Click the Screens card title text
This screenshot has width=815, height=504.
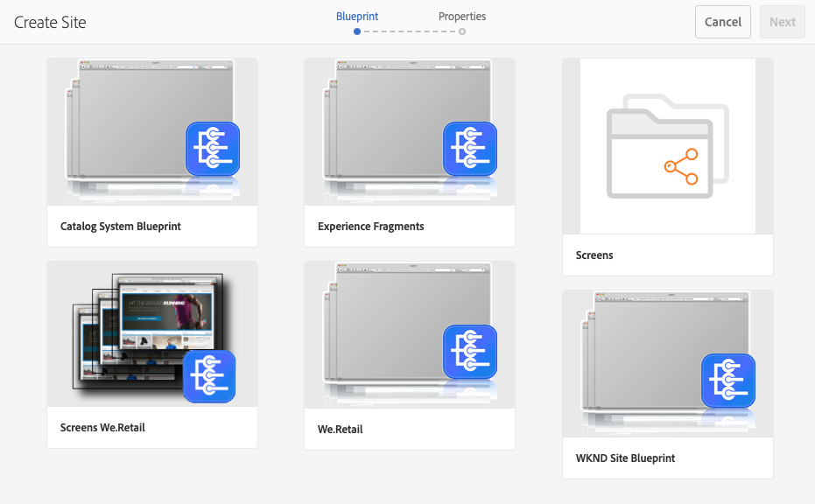pos(594,255)
